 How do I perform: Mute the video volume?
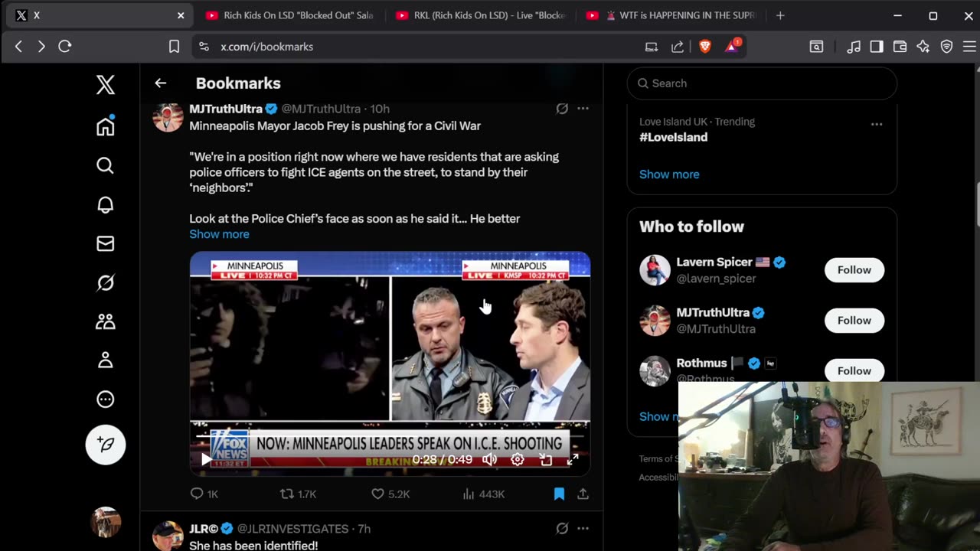click(490, 459)
